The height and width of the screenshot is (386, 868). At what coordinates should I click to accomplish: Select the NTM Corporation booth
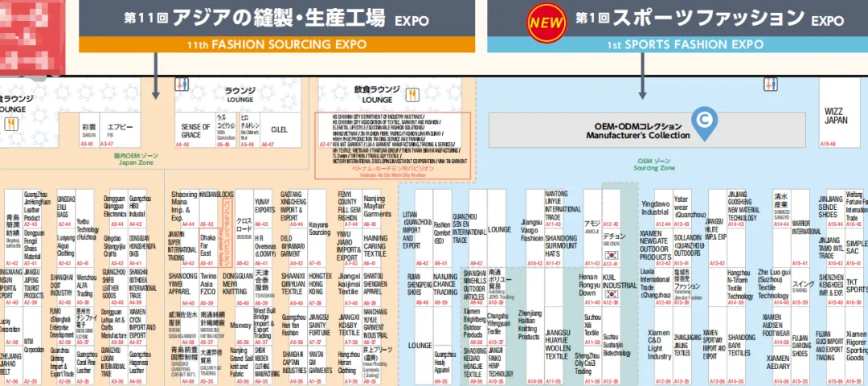point(34,346)
